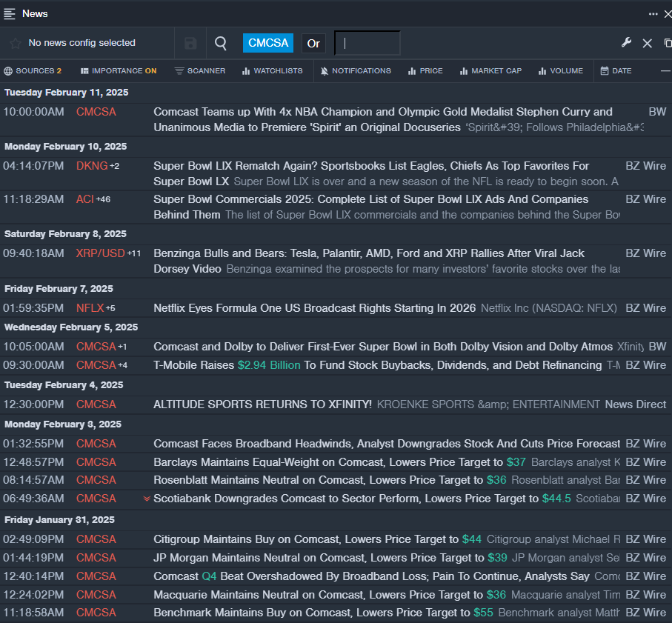Screen dimensions: 672x623
Task: Open Barclays Maintains Equal-Weight headline
Action: 339,462
